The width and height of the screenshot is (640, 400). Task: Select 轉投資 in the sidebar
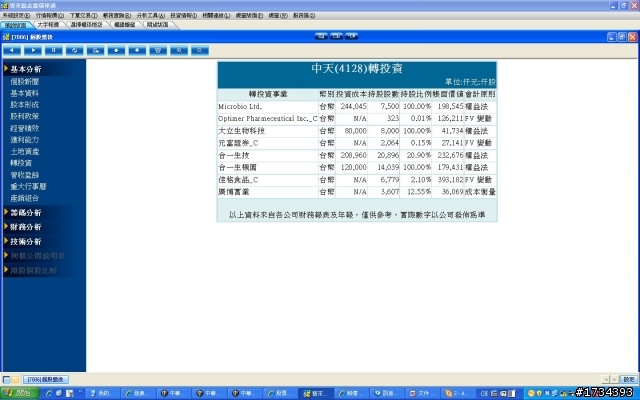pyautogui.click(x=21, y=163)
